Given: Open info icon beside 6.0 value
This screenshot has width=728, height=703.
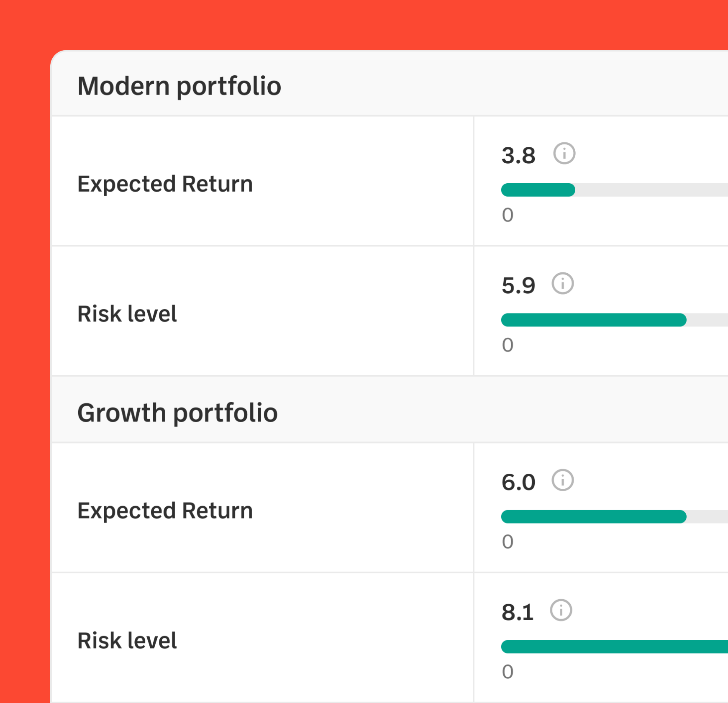Looking at the screenshot, I should (x=562, y=480).
